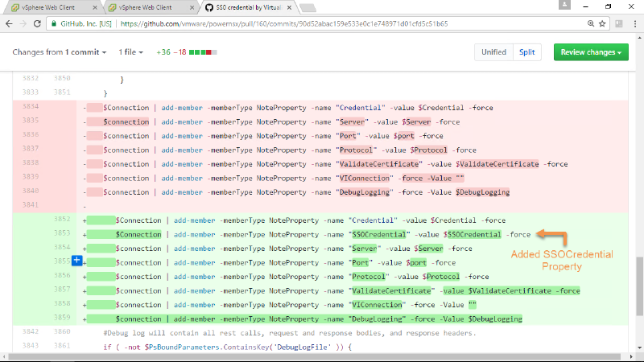Click the vertical scrollbar thumb
The width and height of the screenshot is (644, 362).
click(x=640, y=286)
